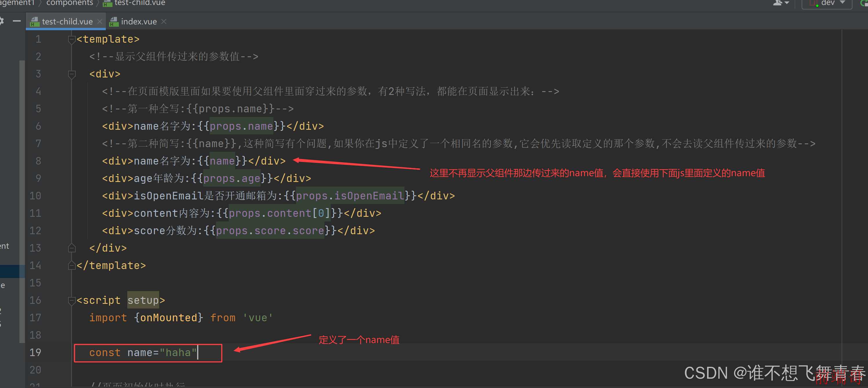Click the comment on line 2
868x388 pixels.
click(x=174, y=56)
